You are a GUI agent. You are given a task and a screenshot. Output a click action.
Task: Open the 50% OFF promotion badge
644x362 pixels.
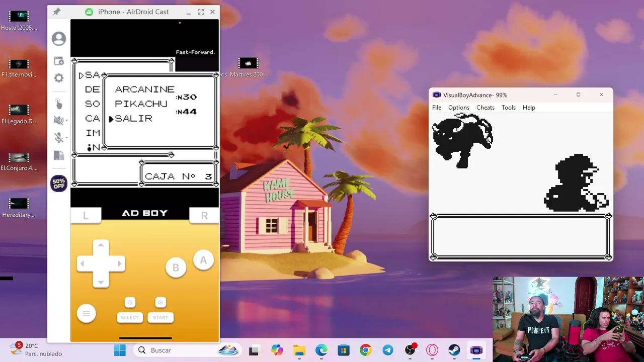59,184
